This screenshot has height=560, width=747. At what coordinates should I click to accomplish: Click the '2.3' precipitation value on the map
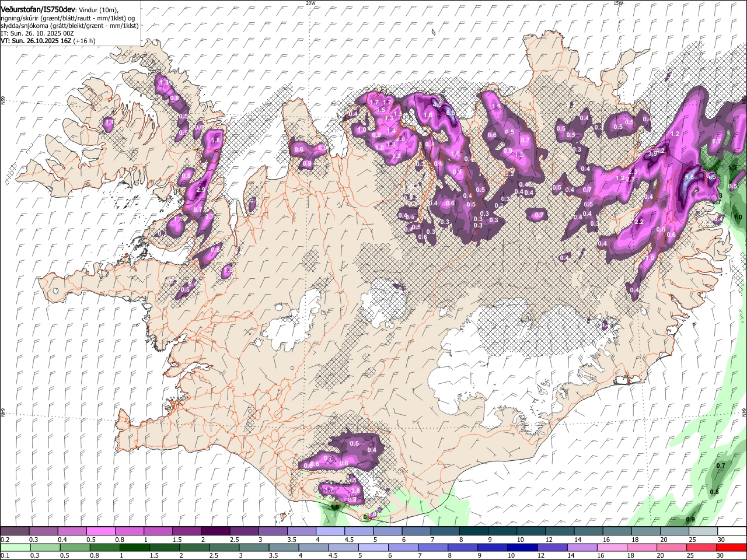[632, 171]
